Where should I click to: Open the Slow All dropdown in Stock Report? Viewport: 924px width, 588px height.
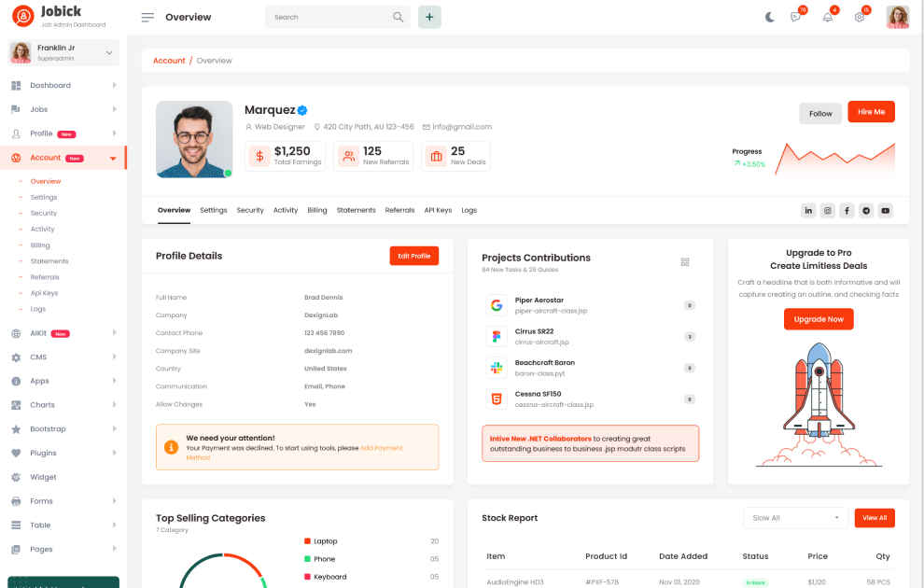(795, 518)
